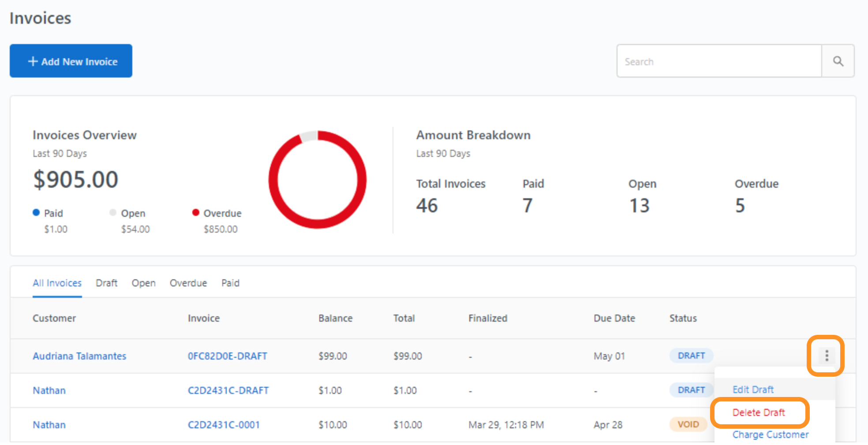Focus the Search input field
The height and width of the screenshot is (445, 868).
click(719, 61)
